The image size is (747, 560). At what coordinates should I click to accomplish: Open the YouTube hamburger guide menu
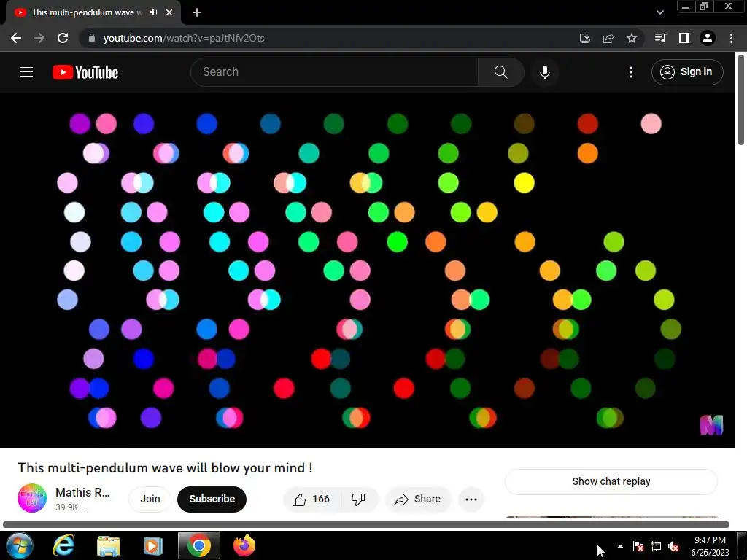click(26, 72)
